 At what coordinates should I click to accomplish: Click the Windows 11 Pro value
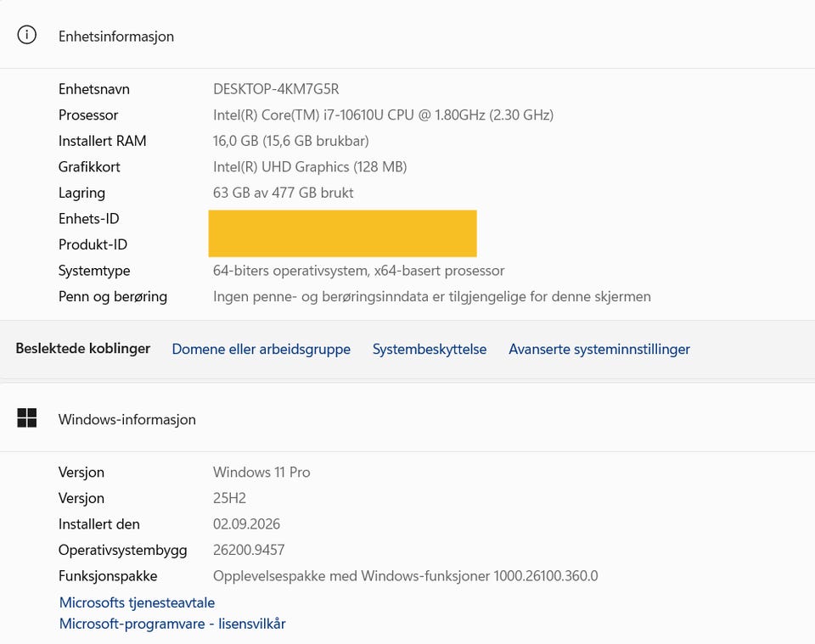pos(261,472)
